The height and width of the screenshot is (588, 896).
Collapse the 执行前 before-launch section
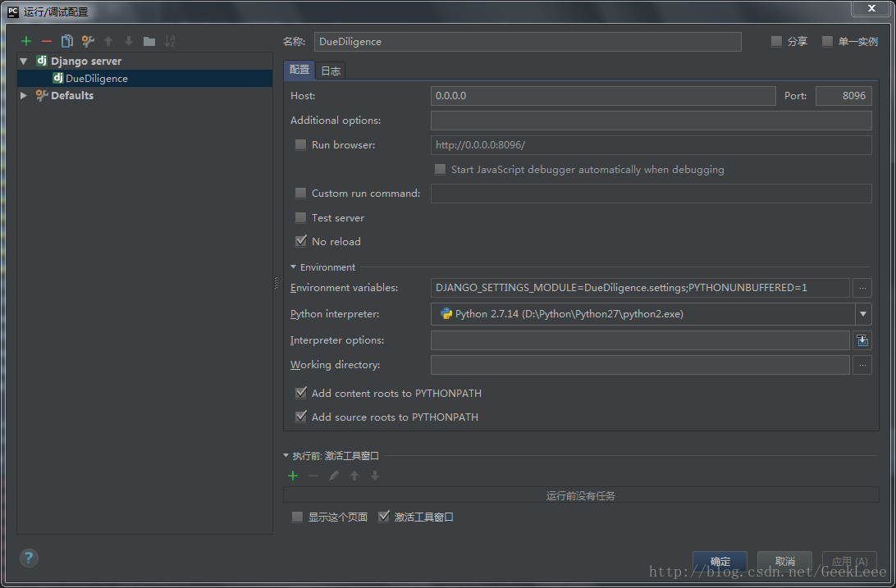coord(286,456)
